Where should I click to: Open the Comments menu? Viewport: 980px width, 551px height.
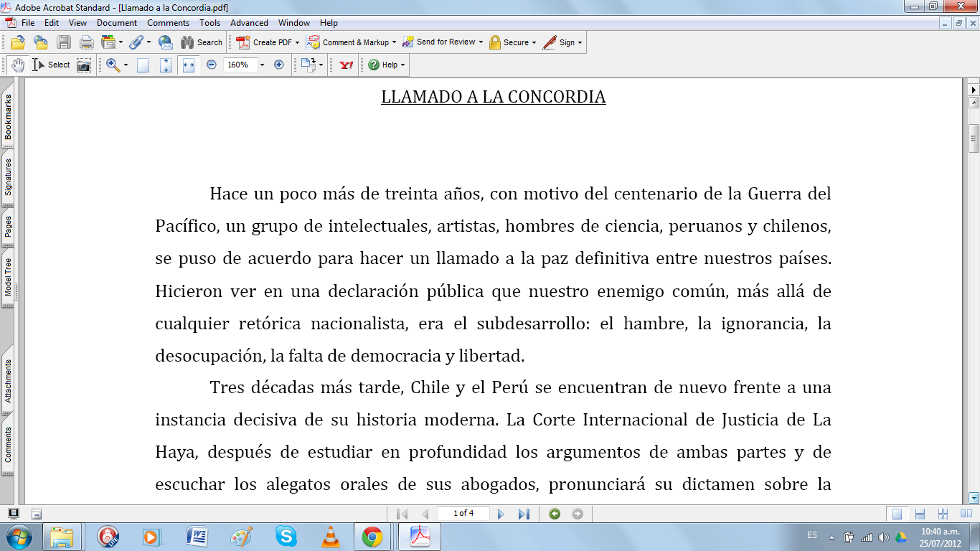169,23
